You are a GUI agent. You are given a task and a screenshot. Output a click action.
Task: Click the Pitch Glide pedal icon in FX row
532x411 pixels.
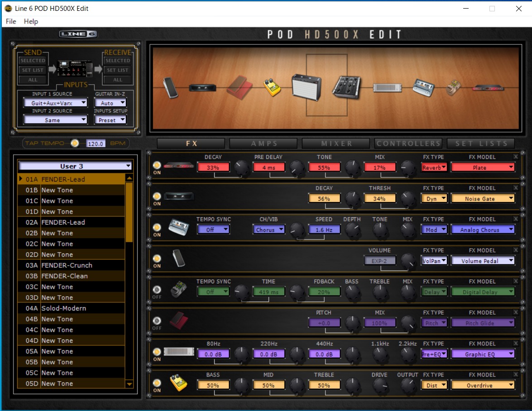179,320
